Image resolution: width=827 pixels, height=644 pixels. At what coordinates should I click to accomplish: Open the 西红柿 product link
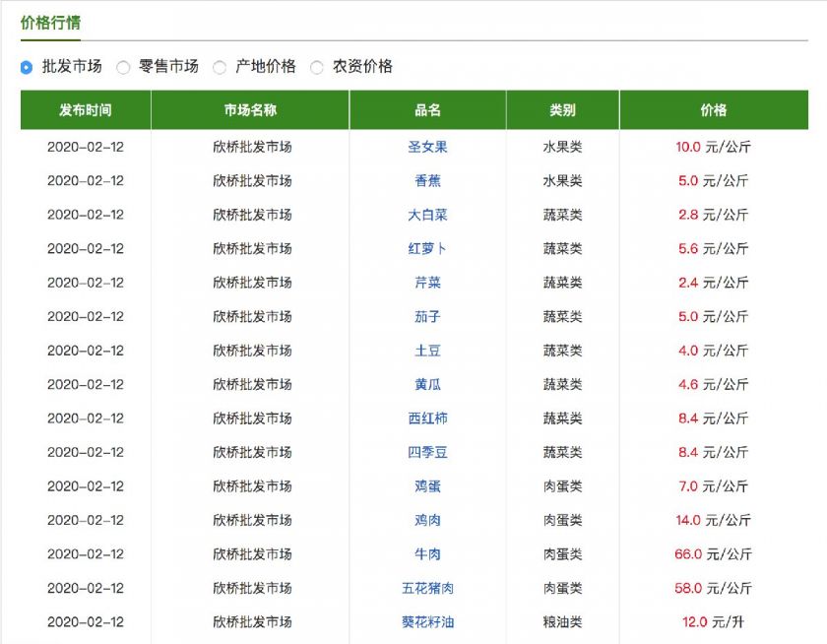[427, 419]
